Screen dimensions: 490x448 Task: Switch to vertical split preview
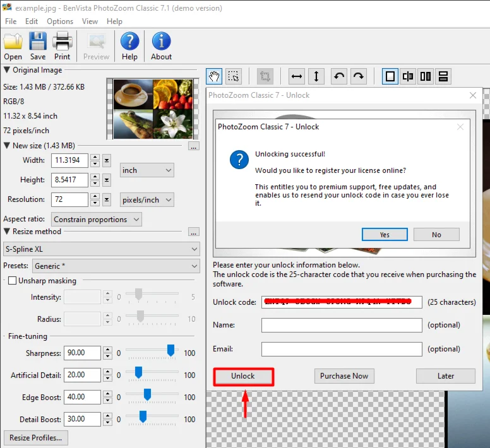[x=408, y=76]
